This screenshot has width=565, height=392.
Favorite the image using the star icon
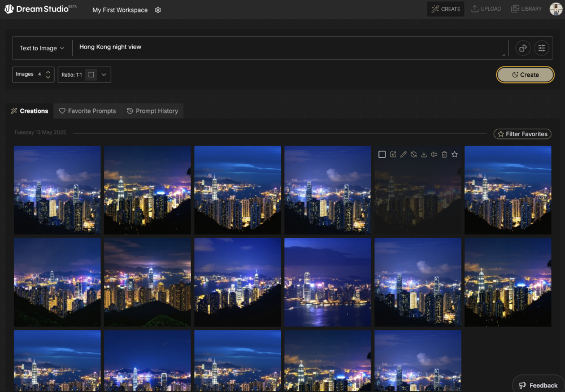(454, 154)
